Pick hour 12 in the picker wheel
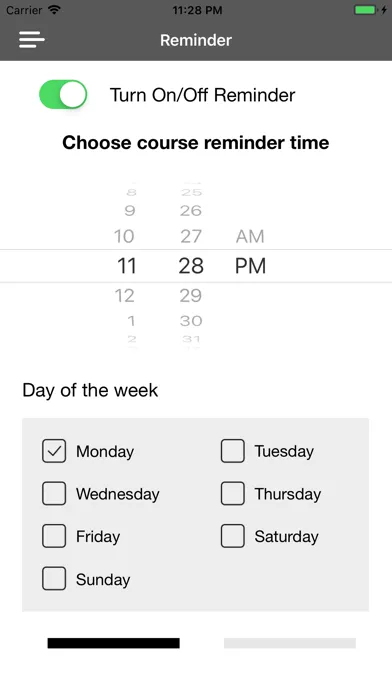Viewport: 392px width, 696px height. click(124, 296)
